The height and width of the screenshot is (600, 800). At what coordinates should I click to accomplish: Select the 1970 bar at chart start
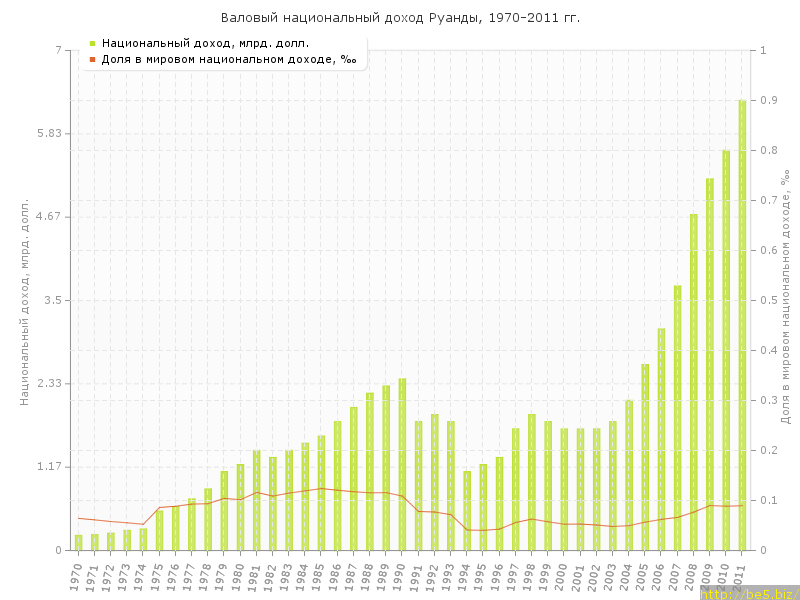click(78, 542)
